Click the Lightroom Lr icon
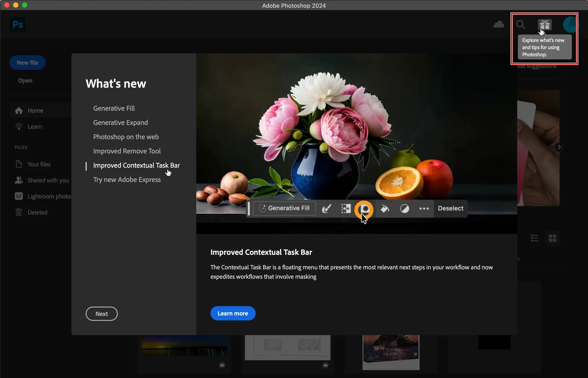The image size is (588, 378). coord(19,196)
